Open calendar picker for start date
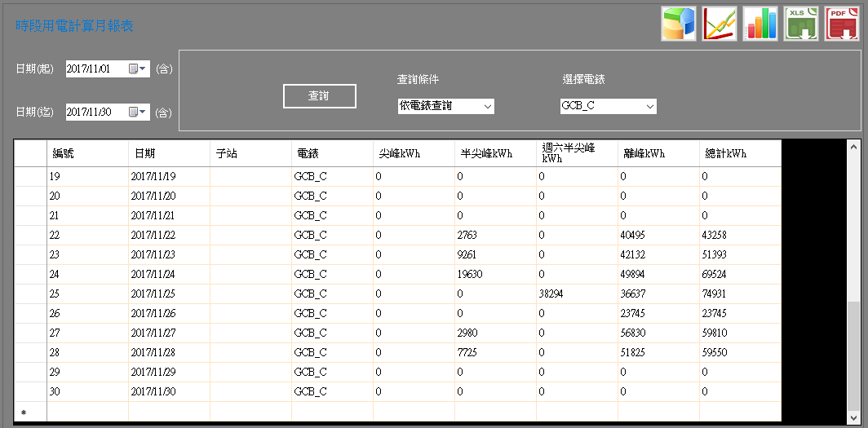 [x=137, y=69]
